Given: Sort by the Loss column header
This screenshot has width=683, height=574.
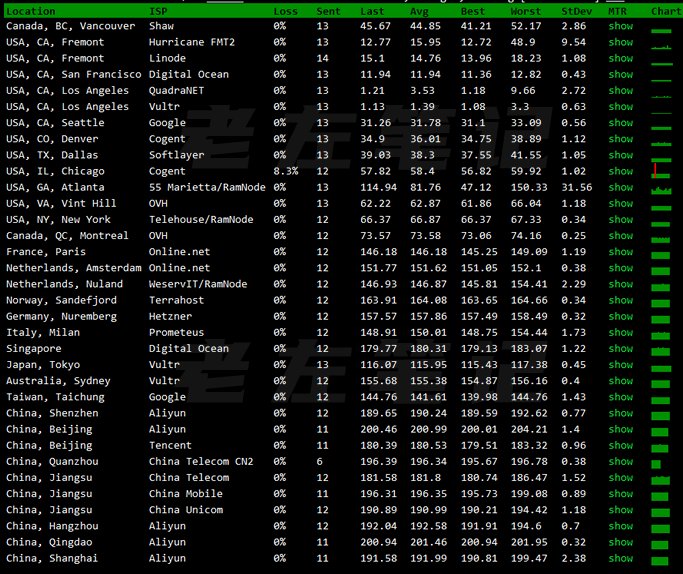Looking at the screenshot, I should [285, 11].
